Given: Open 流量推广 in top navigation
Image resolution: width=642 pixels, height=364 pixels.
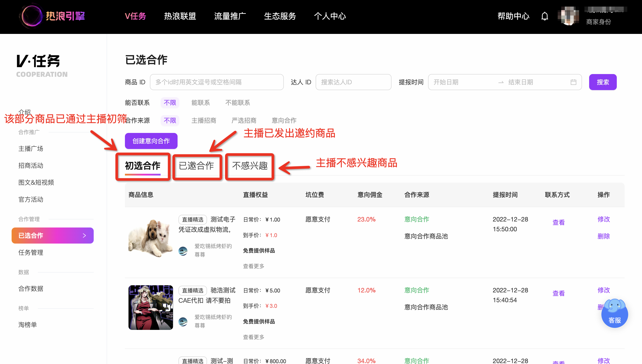Looking at the screenshot, I should 230,16.
